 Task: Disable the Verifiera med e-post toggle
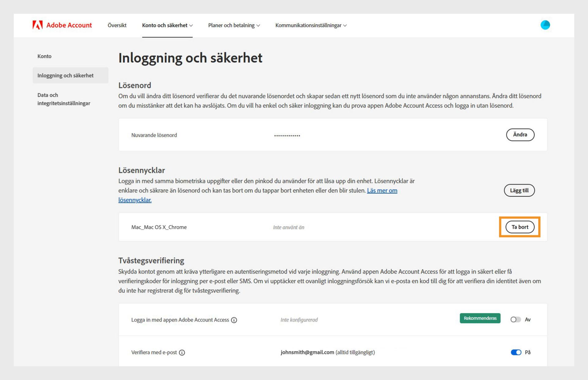pyautogui.click(x=516, y=352)
